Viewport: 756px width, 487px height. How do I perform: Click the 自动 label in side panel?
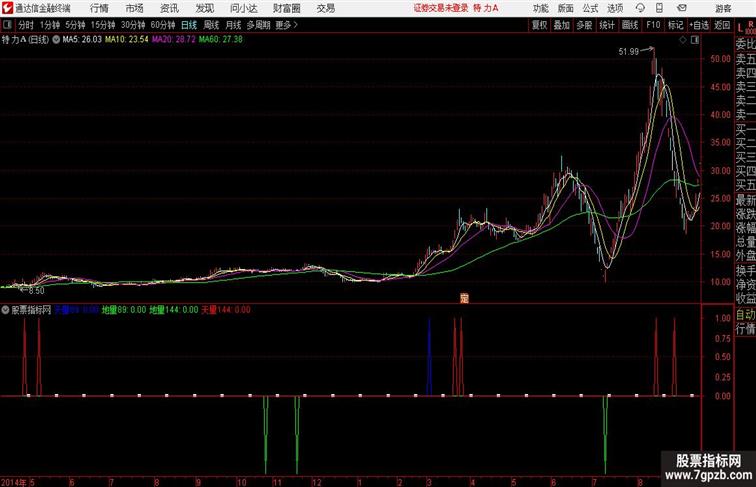[745, 315]
